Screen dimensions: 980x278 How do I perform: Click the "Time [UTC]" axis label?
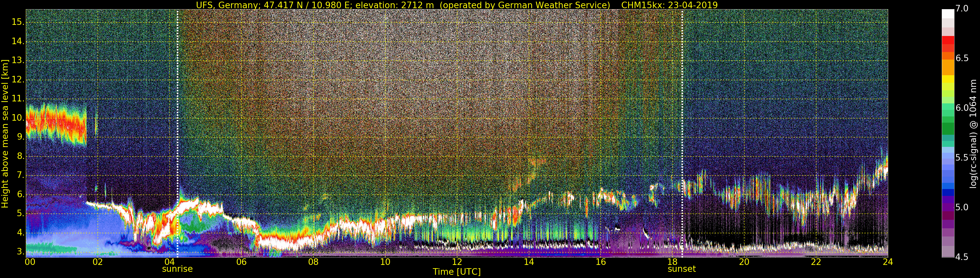[457, 271]
